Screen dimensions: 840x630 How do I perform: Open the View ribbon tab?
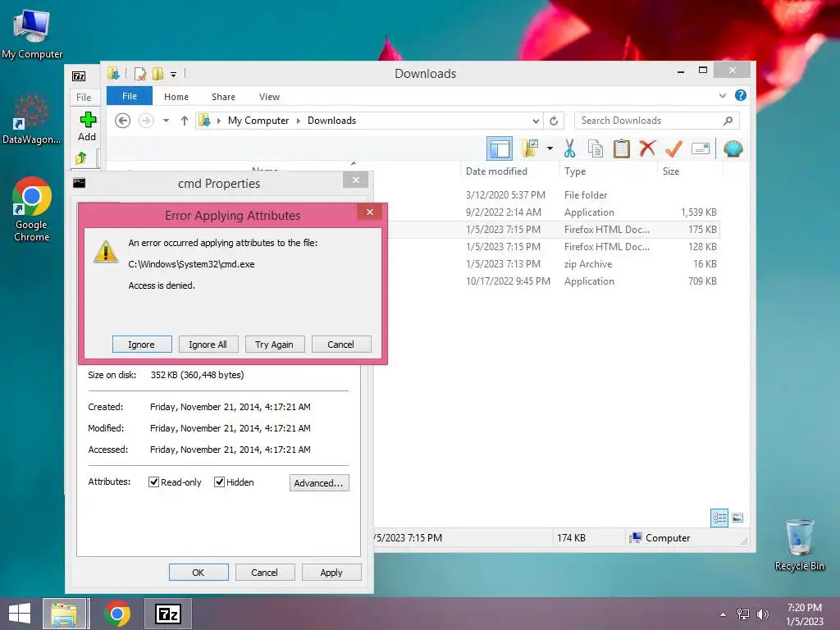tap(269, 97)
